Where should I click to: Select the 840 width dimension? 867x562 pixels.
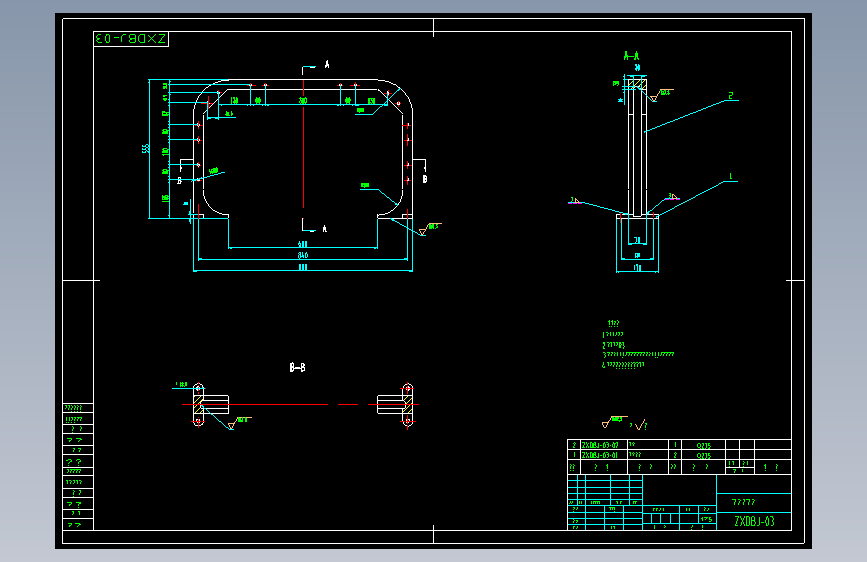(x=303, y=255)
